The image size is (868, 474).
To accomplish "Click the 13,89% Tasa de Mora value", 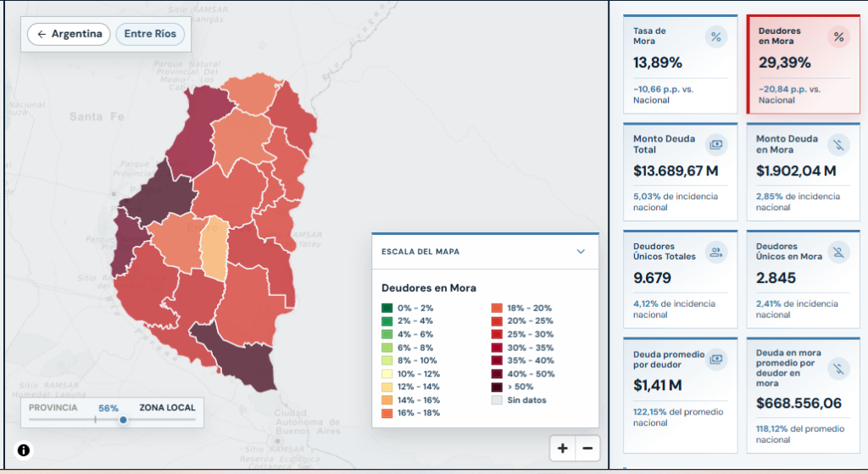I will pyautogui.click(x=658, y=63).
